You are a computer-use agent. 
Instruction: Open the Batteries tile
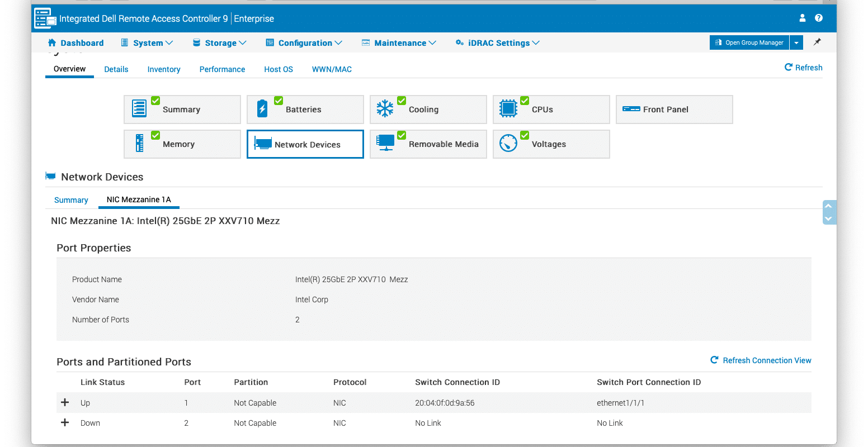pos(305,109)
